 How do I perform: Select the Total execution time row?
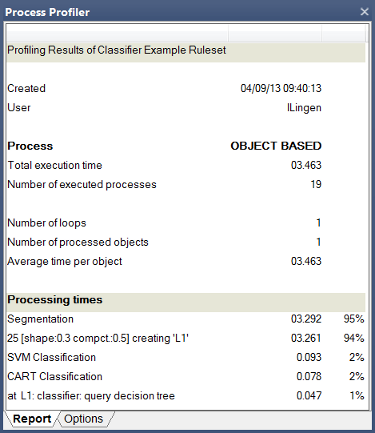tap(186, 165)
